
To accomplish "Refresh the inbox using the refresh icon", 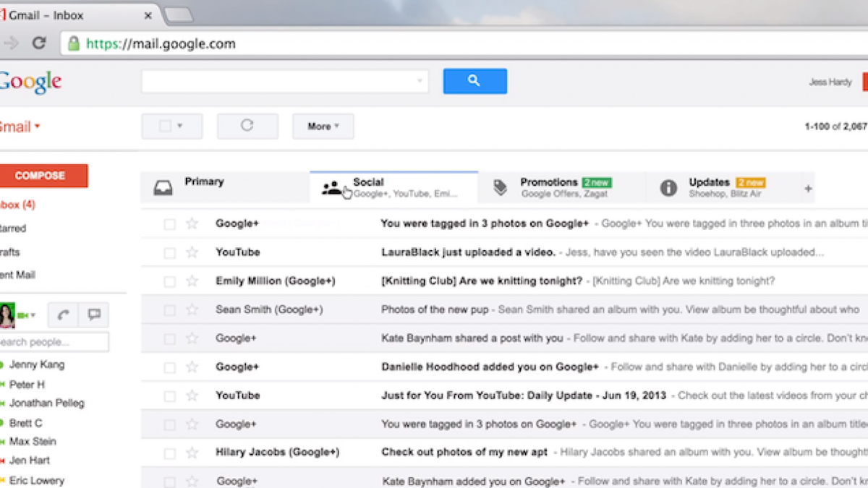I will click(x=247, y=126).
